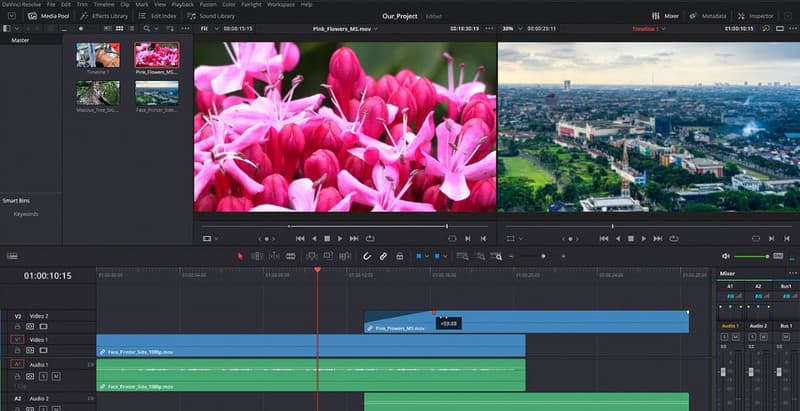Click the Detail Zoom icon
Viewport: 800px width, 411px height.
click(x=480, y=256)
